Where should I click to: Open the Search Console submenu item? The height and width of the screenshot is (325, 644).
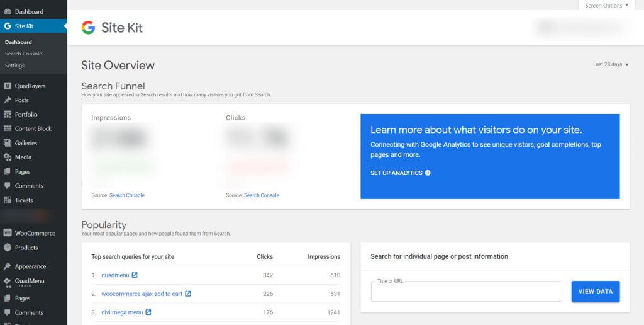point(23,54)
